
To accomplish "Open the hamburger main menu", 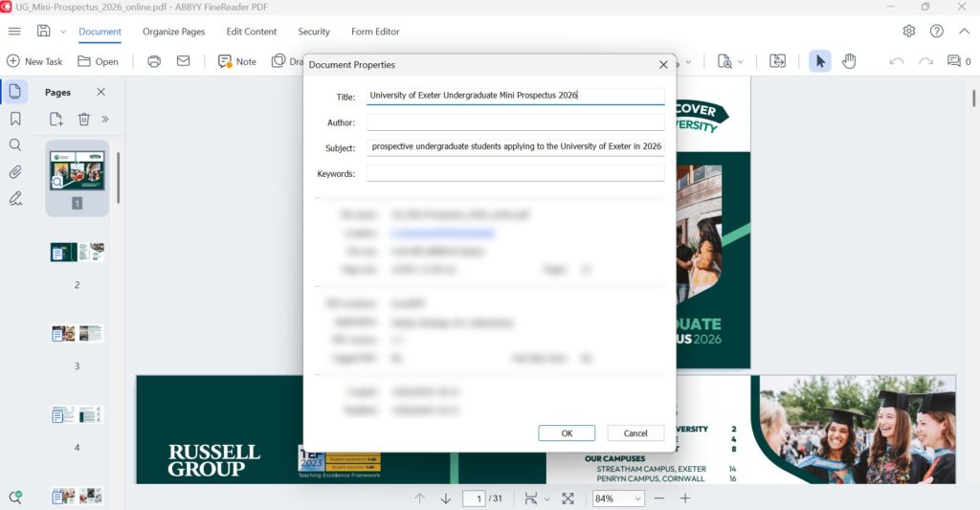I will click(14, 32).
